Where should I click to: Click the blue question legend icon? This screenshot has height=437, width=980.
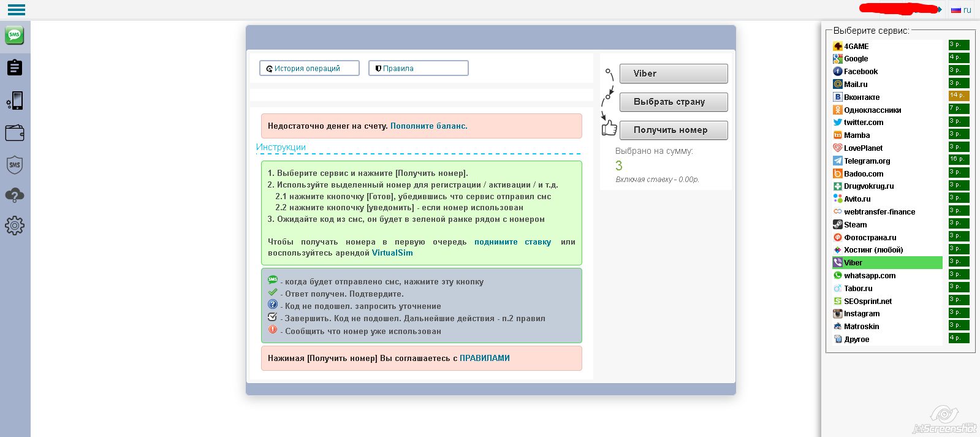273,304
